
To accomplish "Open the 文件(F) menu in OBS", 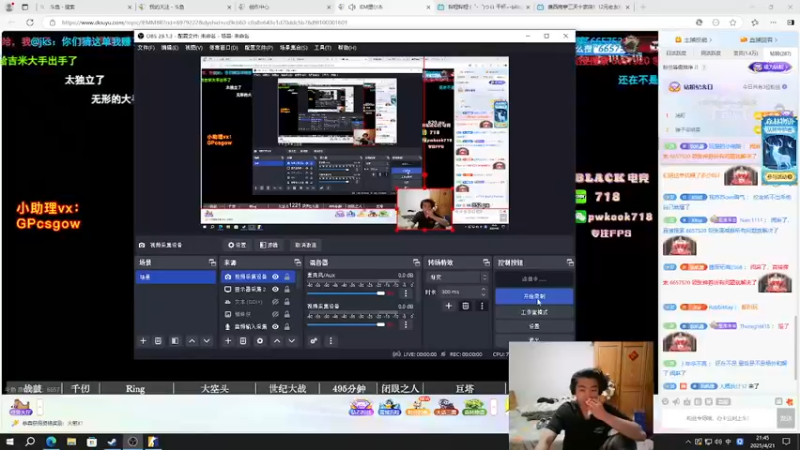I will (x=146, y=48).
